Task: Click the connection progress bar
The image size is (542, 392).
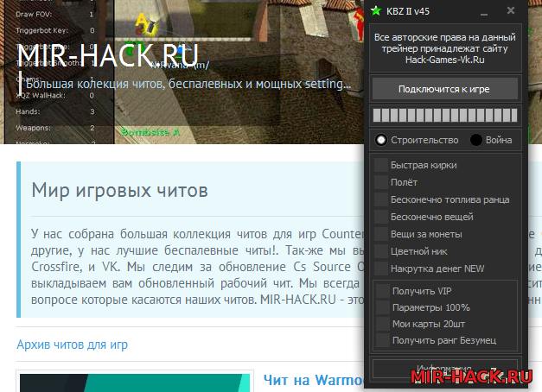Action: pos(445,116)
